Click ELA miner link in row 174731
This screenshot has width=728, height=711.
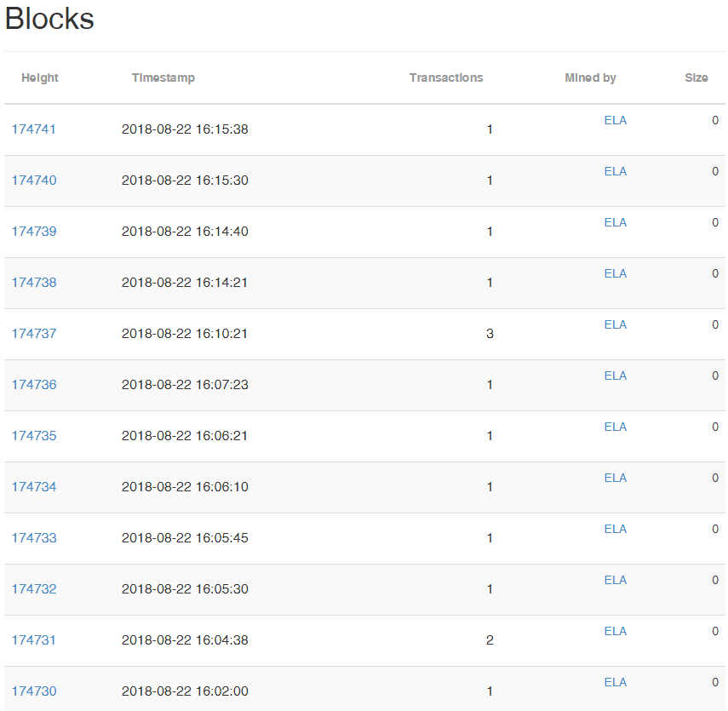tap(615, 631)
